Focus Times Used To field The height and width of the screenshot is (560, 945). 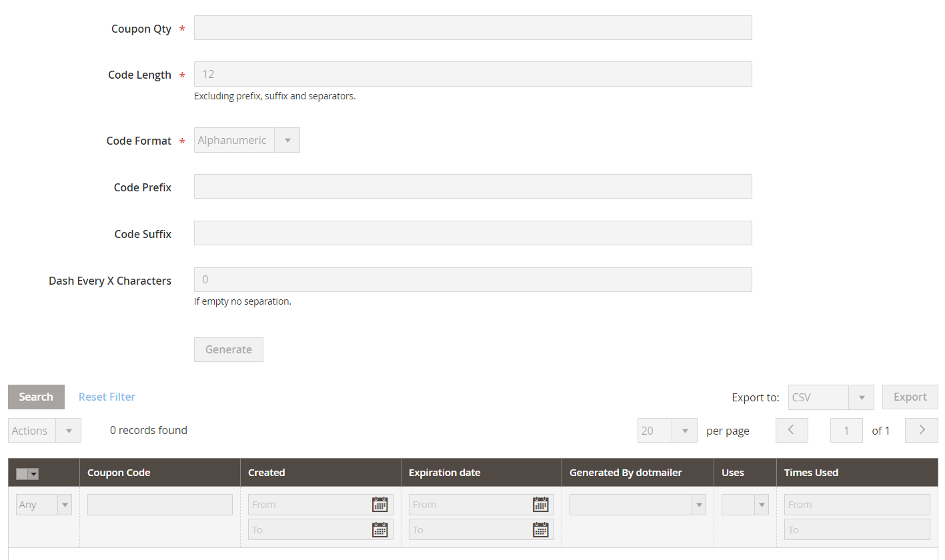click(857, 530)
